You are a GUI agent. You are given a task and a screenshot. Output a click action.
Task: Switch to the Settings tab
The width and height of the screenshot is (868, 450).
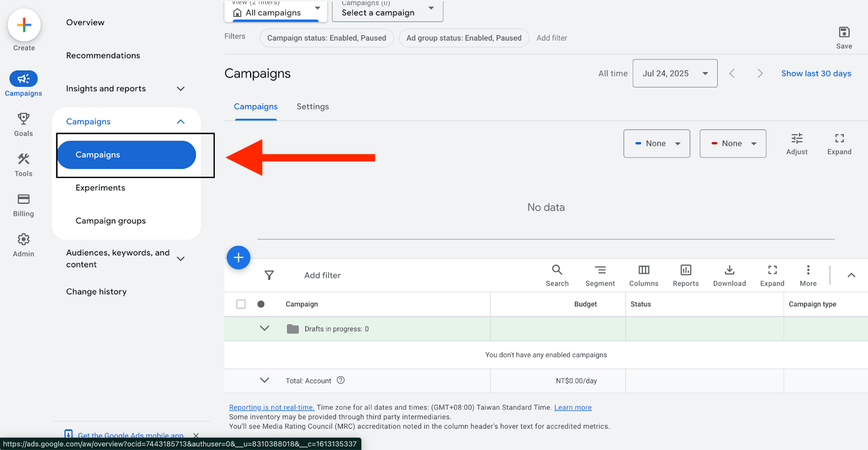[312, 107]
